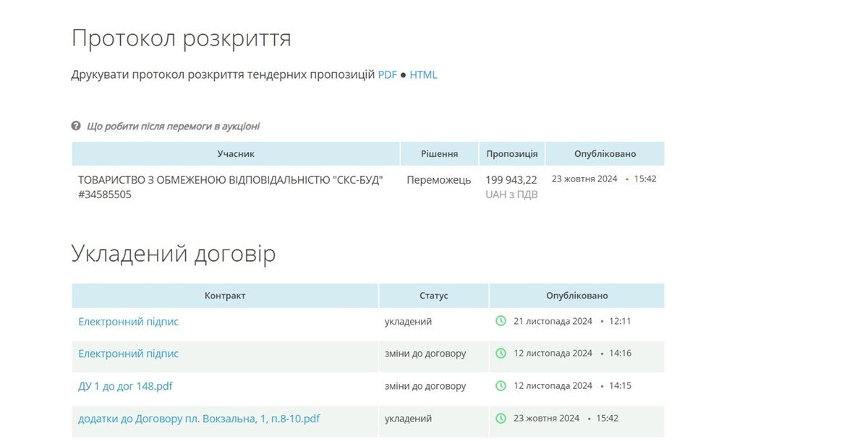The image size is (868, 441).
Task: Open the HTML version of the disclosure protocol
Action: tap(423, 74)
